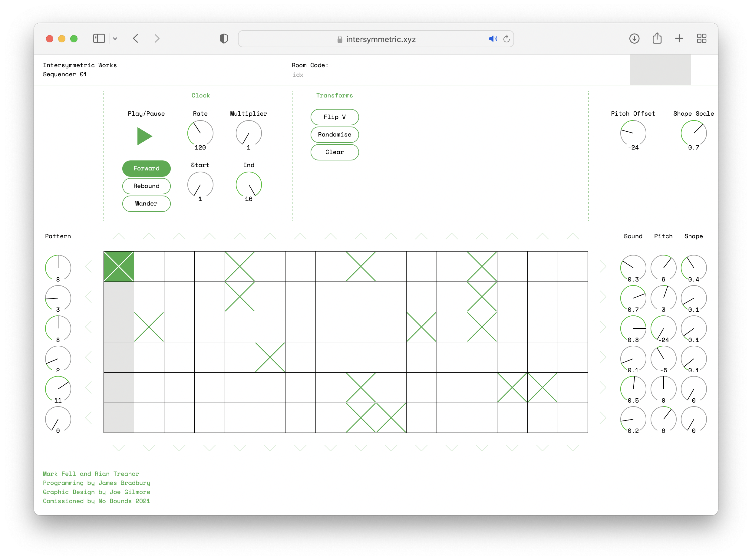Mute the tab using the speaker icon
The image size is (752, 560).
click(x=493, y=39)
